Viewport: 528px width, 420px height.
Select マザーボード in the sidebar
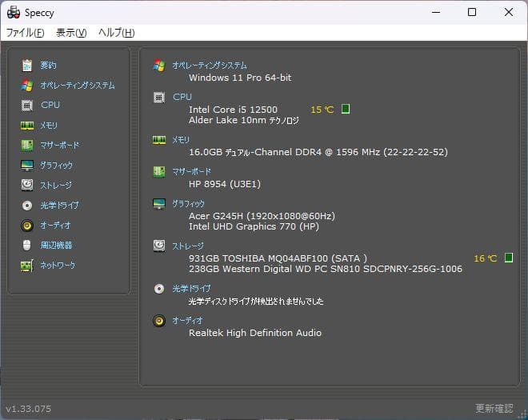pos(60,145)
